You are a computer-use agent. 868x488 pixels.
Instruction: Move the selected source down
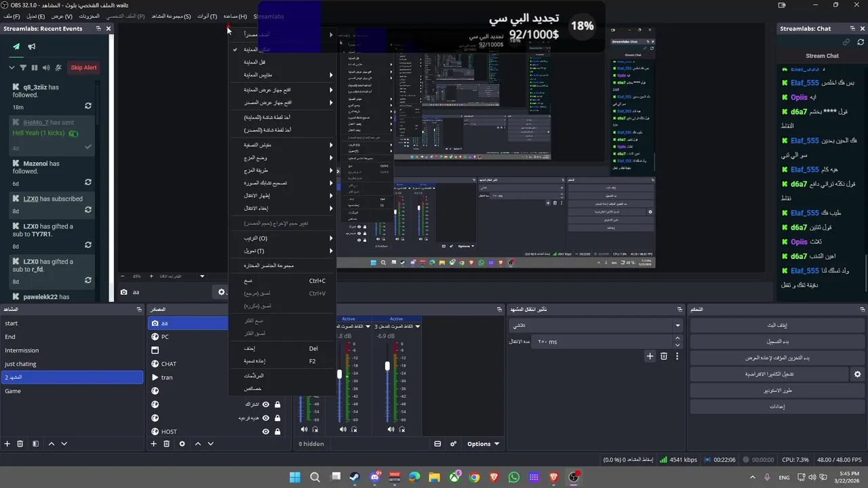click(211, 444)
